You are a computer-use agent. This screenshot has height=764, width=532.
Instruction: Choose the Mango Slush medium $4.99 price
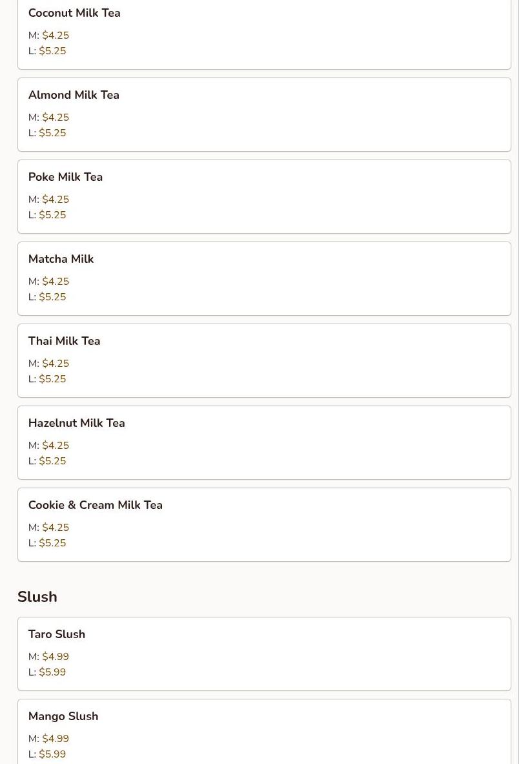[x=56, y=739]
